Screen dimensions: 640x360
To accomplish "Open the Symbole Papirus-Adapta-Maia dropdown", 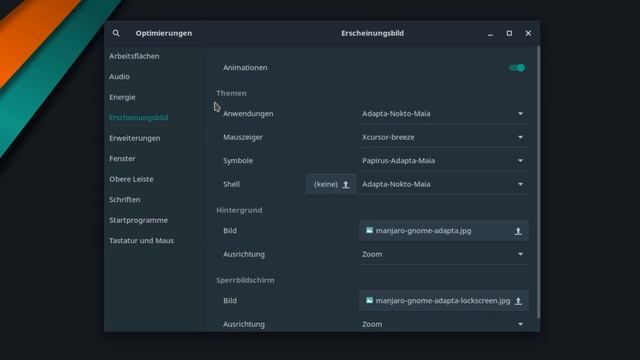I will 444,161.
